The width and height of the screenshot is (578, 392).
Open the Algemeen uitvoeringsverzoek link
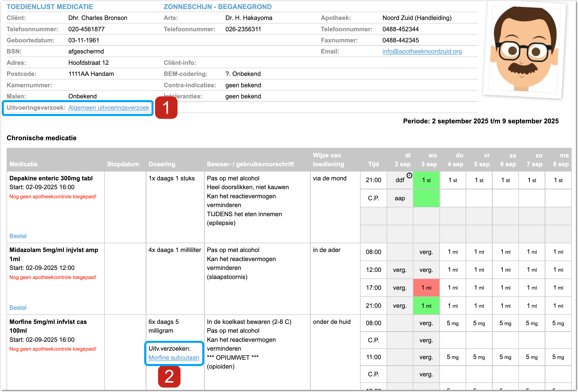click(109, 108)
